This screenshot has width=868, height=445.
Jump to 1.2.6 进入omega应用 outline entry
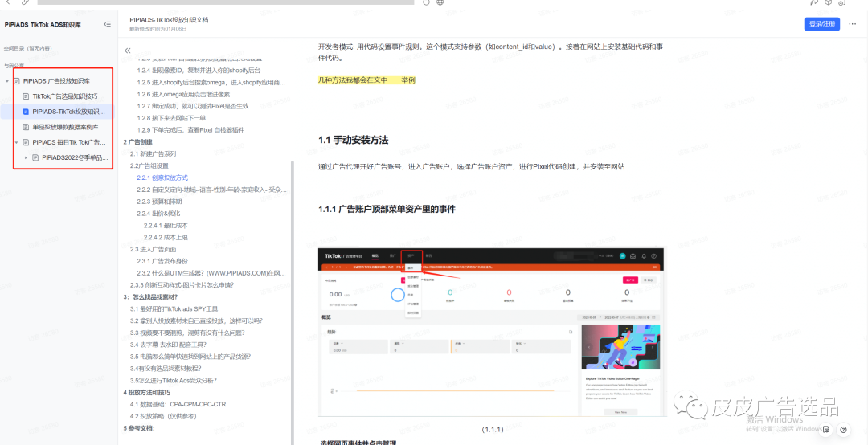[x=183, y=94]
